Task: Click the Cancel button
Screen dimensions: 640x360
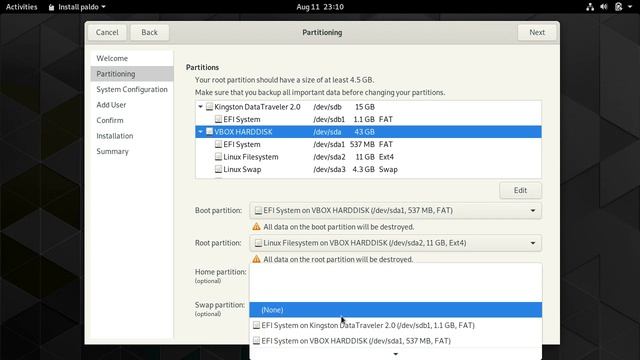Action: [107, 32]
